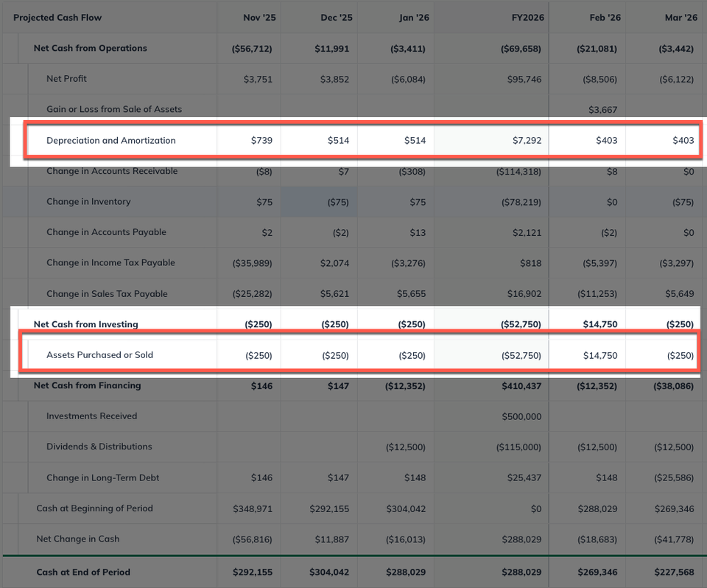
Task: Select the $11,991 operations Dec '25 value
Action: click(x=332, y=49)
